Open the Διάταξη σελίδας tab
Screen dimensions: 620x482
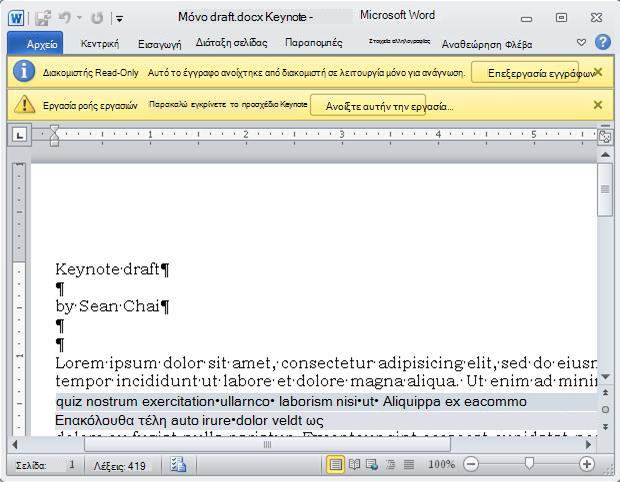tap(232, 43)
